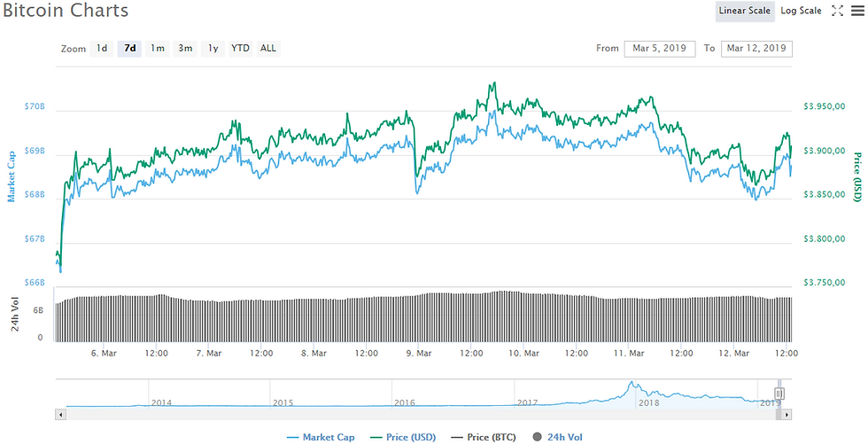Screen dimensions: 868x445
Task: Click the 7. Mar x-axis label
Action: pos(208,353)
